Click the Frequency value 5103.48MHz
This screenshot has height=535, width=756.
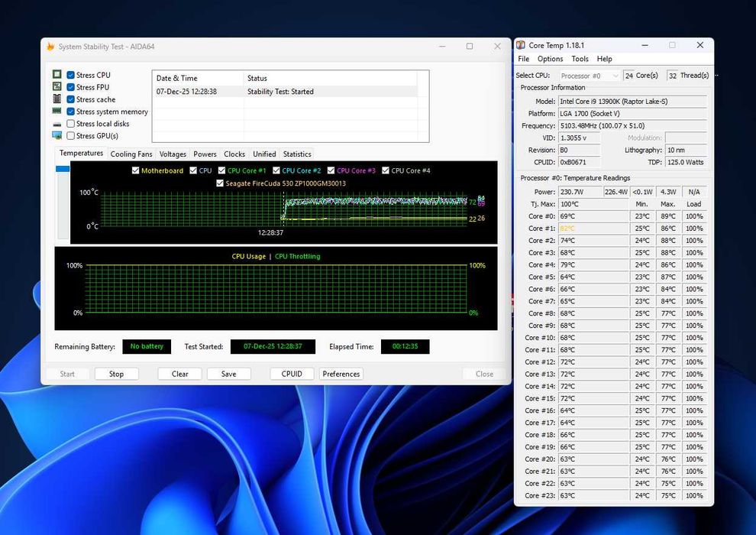pyautogui.click(x=632, y=125)
